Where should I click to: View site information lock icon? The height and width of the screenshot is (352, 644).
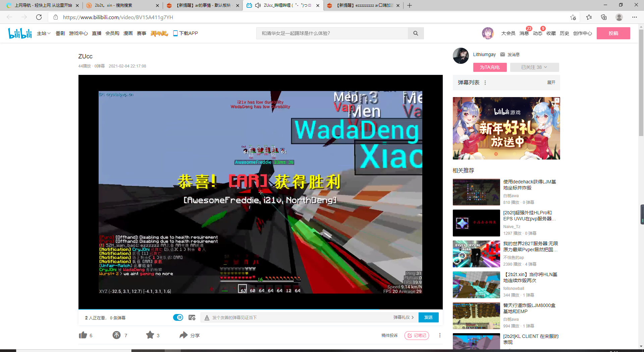56,17
